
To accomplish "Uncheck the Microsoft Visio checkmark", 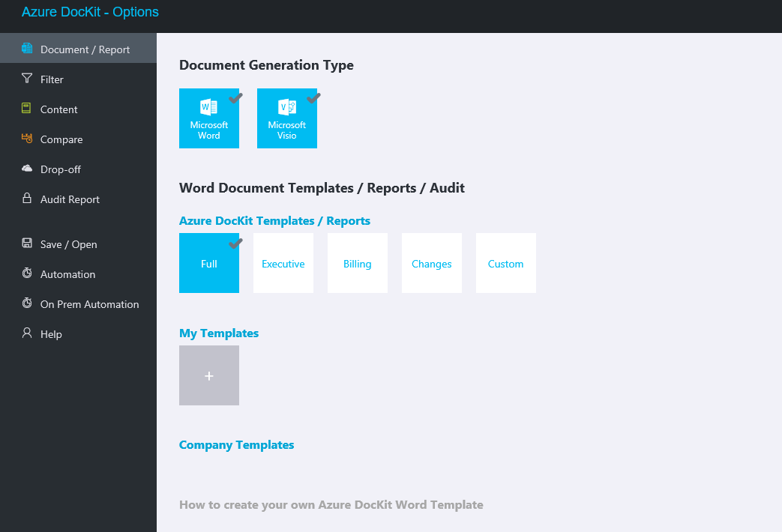I will pyautogui.click(x=313, y=97).
